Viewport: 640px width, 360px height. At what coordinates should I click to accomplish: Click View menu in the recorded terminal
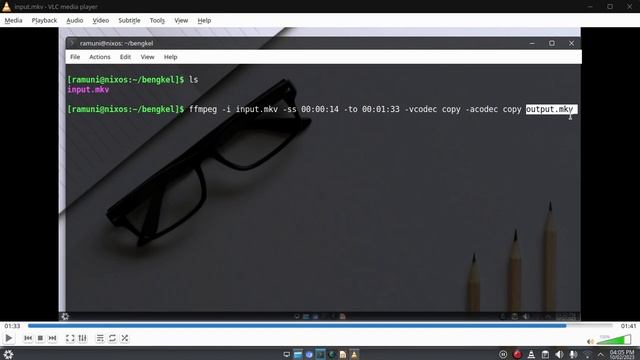[x=147, y=57]
